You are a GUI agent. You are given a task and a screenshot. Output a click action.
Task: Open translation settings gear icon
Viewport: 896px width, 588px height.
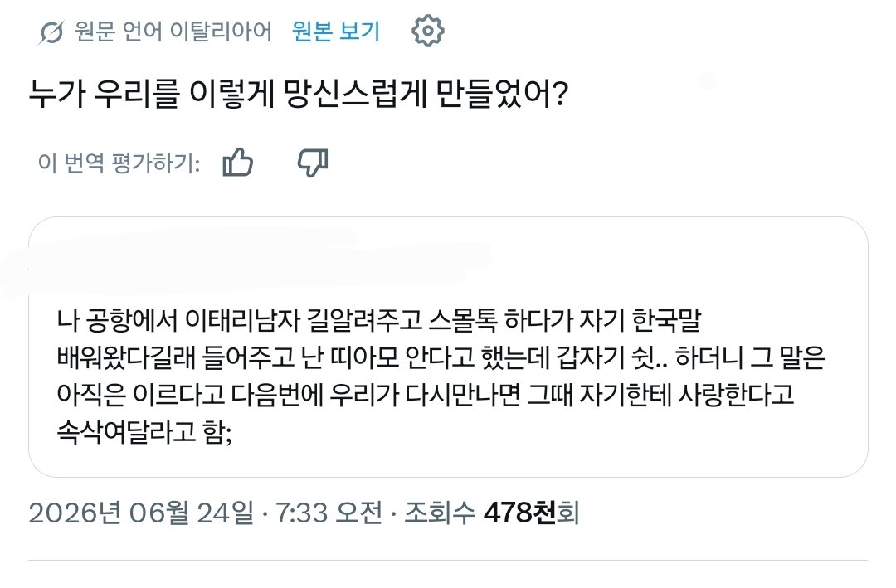(x=427, y=31)
